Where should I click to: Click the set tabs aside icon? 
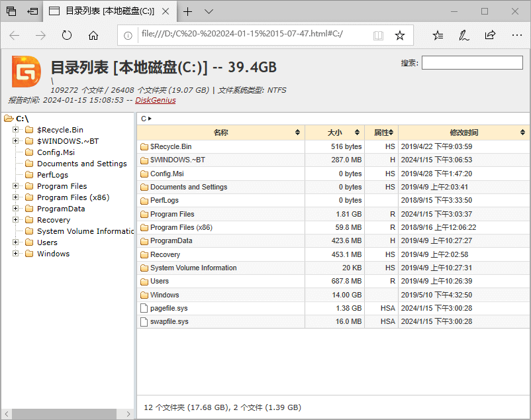coord(32,11)
